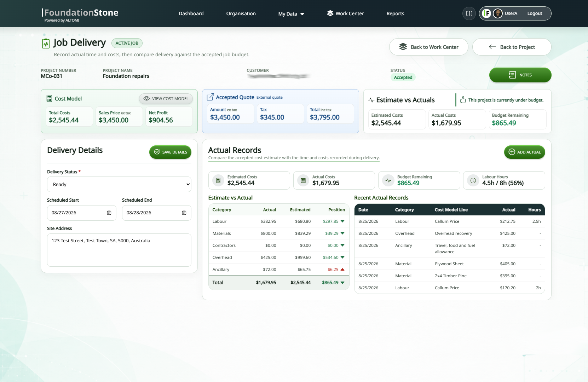Go to the Dashboard menu item
Screen dimensions: 588x382
tap(191, 13)
